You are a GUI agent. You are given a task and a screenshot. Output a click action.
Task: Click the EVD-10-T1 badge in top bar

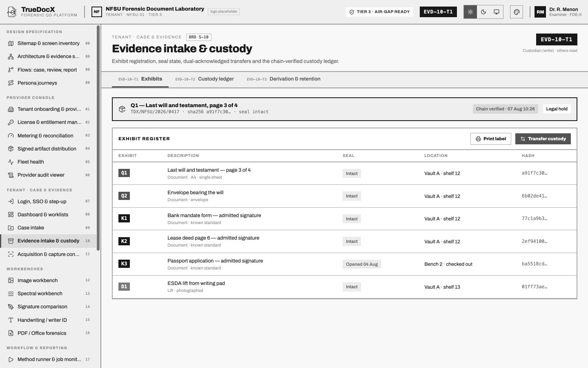click(438, 12)
